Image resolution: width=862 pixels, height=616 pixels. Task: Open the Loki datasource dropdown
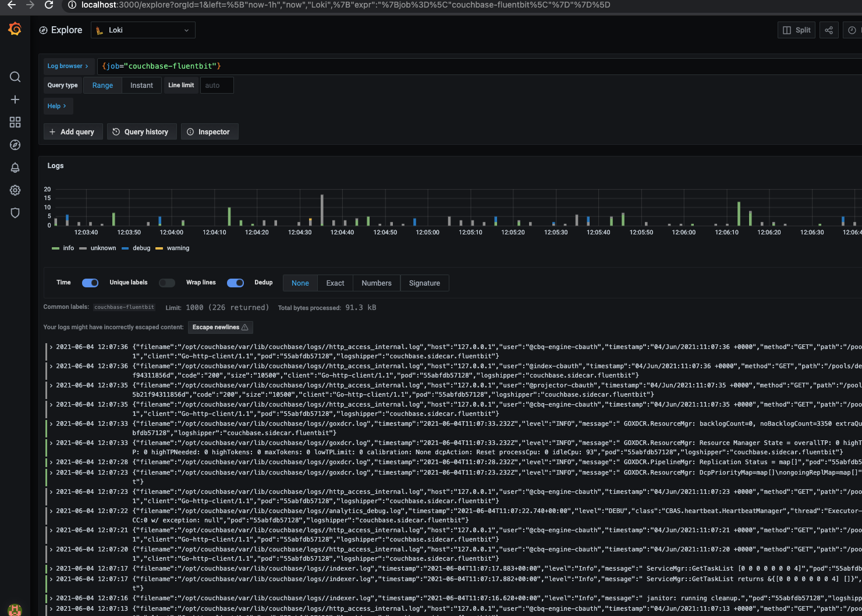(x=143, y=30)
